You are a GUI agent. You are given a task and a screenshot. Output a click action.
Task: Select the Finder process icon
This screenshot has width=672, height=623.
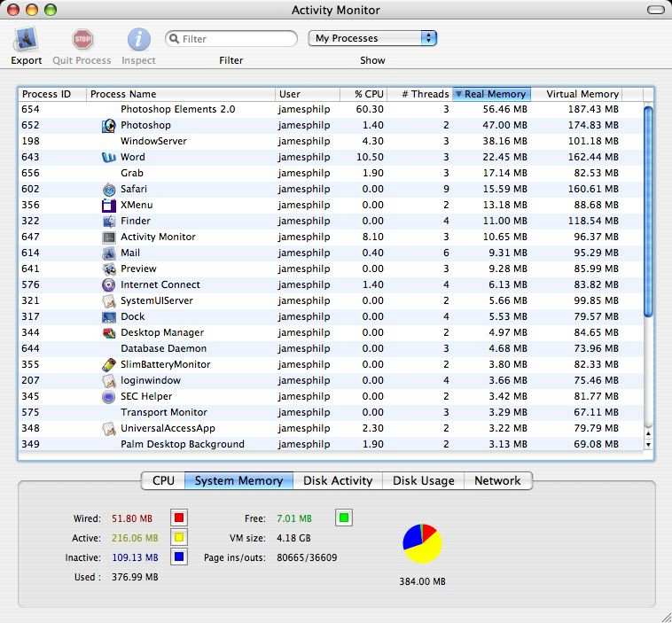pyautogui.click(x=109, y=221)
